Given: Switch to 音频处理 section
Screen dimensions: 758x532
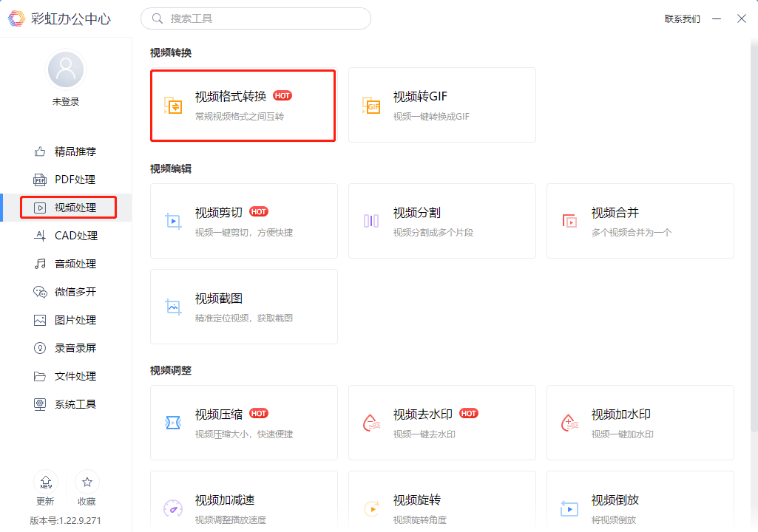Looking at the screenshot, I should pos(67,264).
